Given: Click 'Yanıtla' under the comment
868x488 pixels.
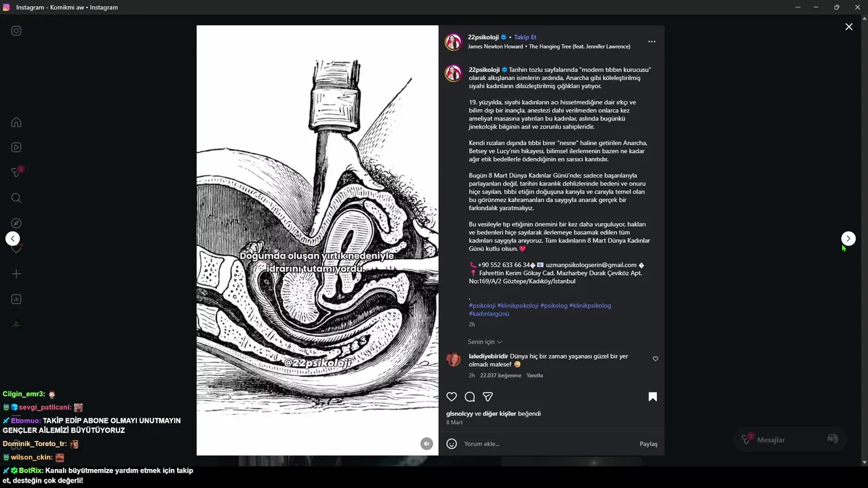Looking at the screenshot, I should pos(534,375).
